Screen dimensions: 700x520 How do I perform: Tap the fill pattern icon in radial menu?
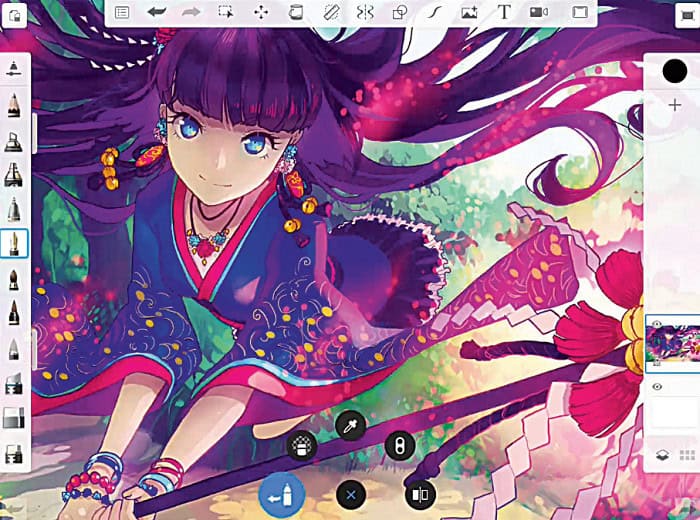coord(302,446)
